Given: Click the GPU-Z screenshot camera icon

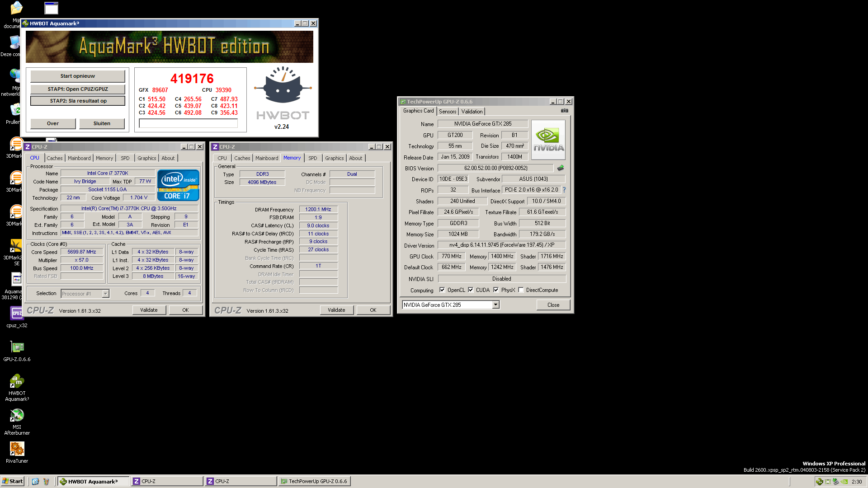Looking at the screenshot, I should tap(564, 111).
